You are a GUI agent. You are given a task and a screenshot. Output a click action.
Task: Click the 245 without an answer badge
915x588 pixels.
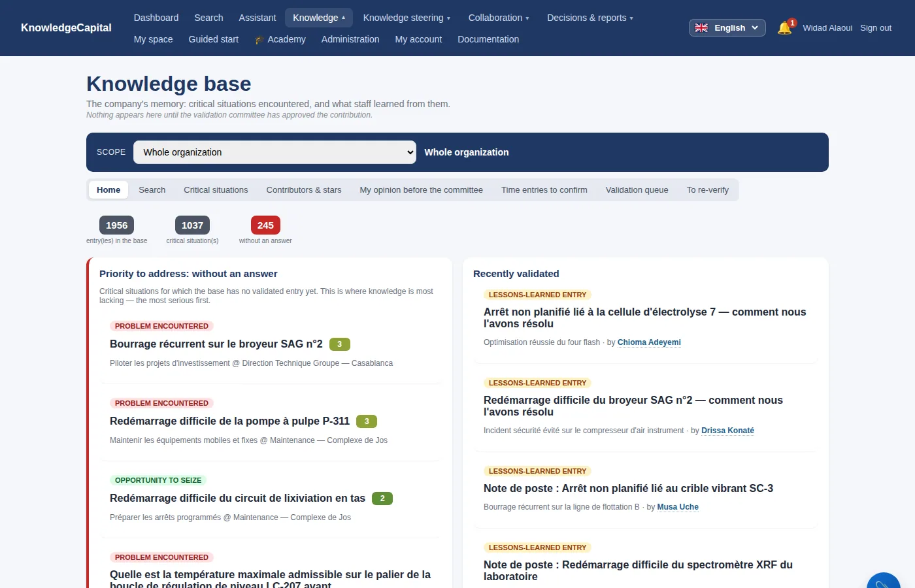coord(265,225)
